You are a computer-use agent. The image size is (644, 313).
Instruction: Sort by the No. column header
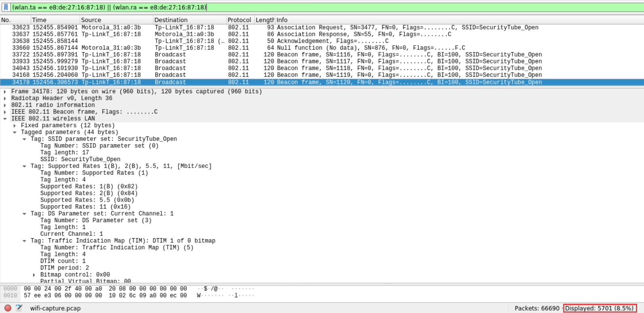(15, 20)
